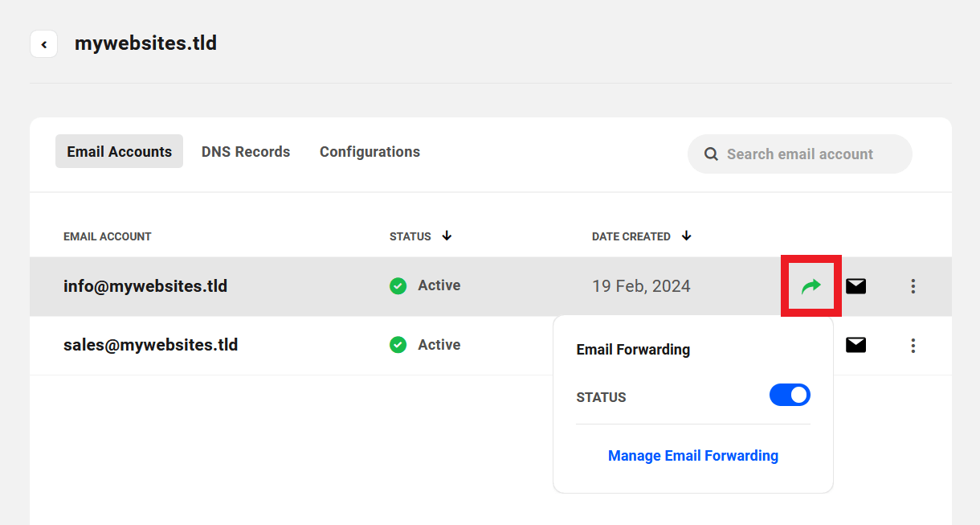Click Active status text for sales@mywebsites.tld
This screenshot has width=980, height=525.
point(439,345)
